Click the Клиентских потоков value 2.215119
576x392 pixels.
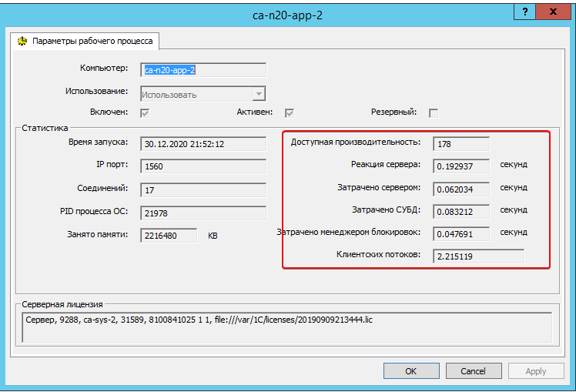[479, 256]
